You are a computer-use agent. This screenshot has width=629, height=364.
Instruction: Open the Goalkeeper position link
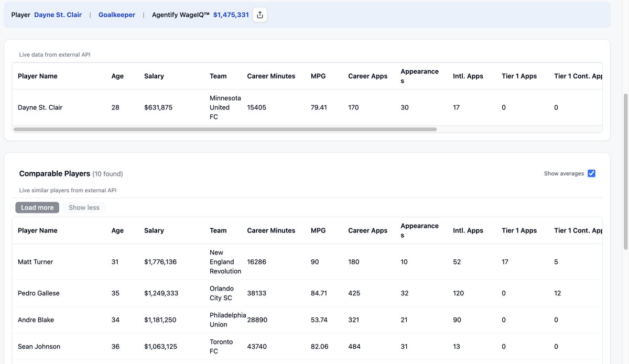point(116,15)
